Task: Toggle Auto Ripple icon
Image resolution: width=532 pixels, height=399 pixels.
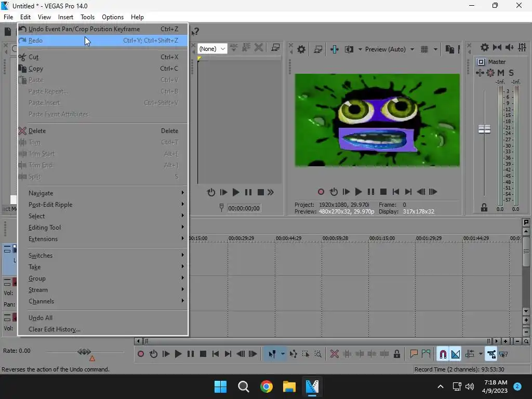Action: [470, 354]
